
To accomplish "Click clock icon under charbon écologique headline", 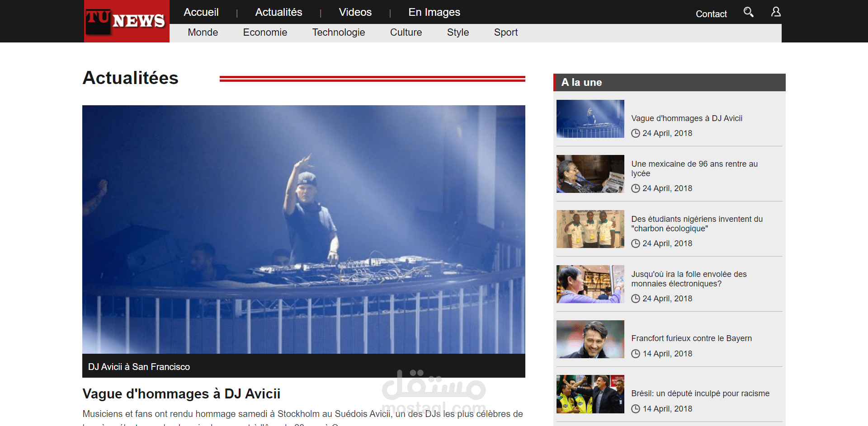I will pos(636,243).
